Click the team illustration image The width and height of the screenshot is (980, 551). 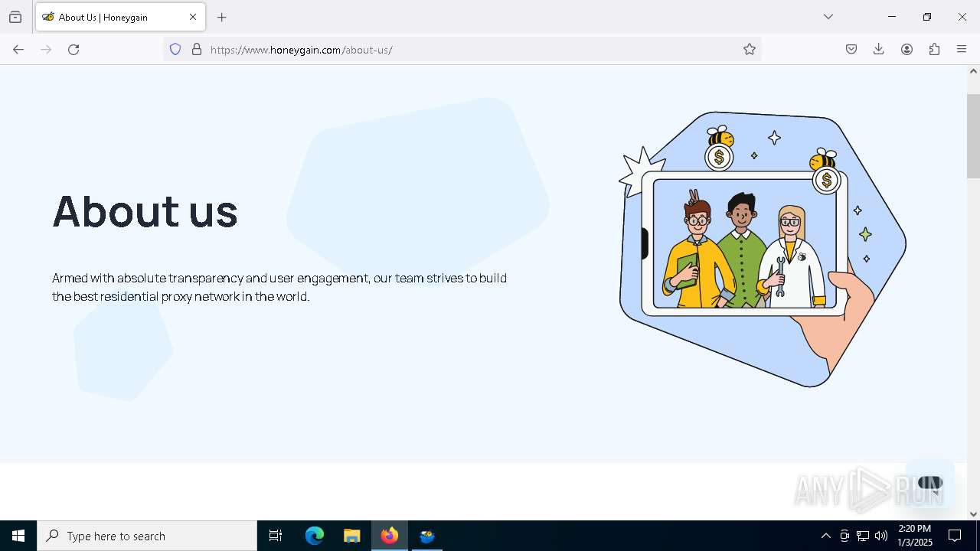(763, 249)
